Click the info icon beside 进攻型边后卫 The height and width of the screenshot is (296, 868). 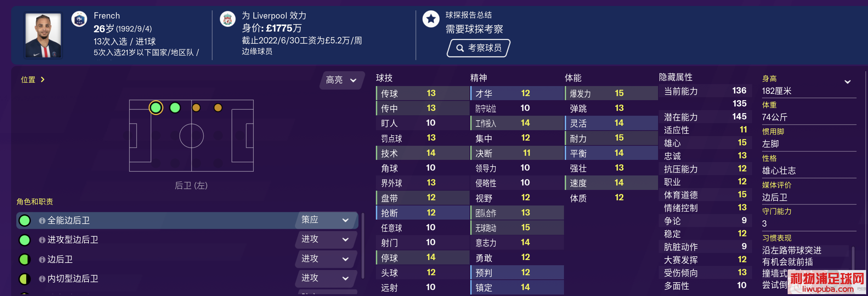[42, 240]
